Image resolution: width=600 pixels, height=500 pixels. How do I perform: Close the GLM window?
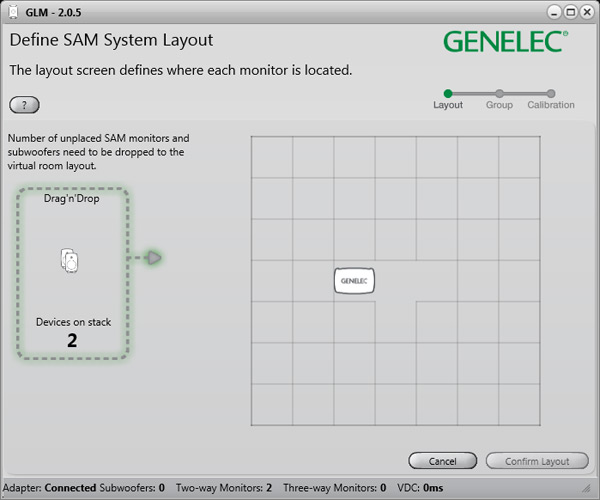coord(586,11)
